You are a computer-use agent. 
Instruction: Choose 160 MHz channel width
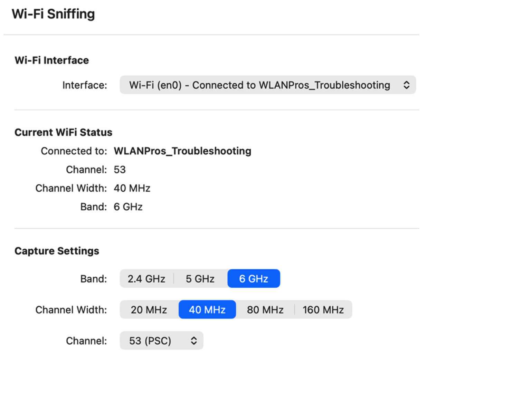click(x=323, y=310)
